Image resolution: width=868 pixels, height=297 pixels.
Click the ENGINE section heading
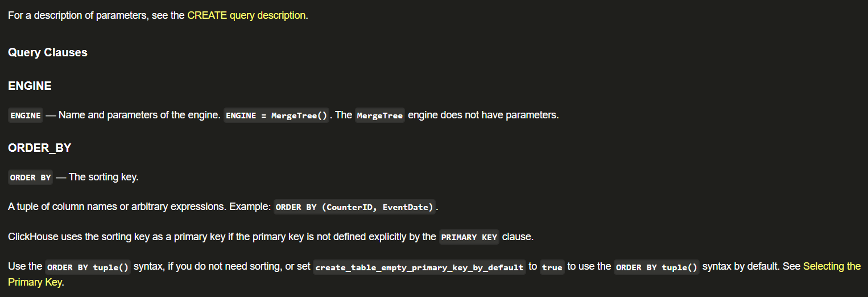click(30, 86)
